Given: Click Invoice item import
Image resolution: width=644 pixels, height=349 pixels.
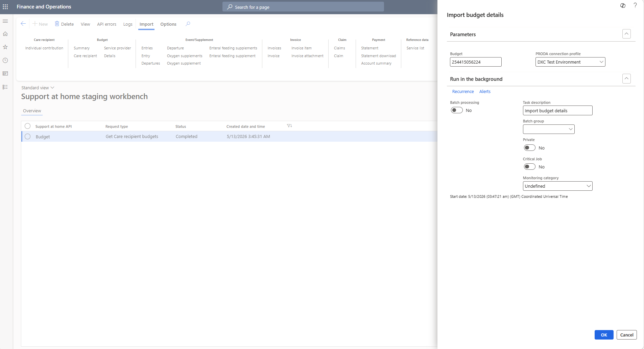Looking at the screenshot, I should pos(302,48).
